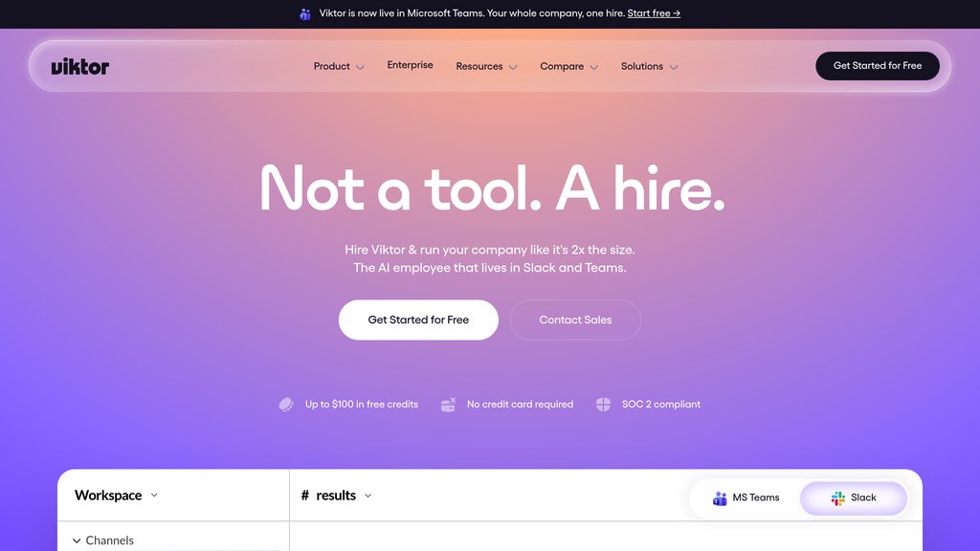Click the 'Not a tool. A hire.' headline

[492, 188]
